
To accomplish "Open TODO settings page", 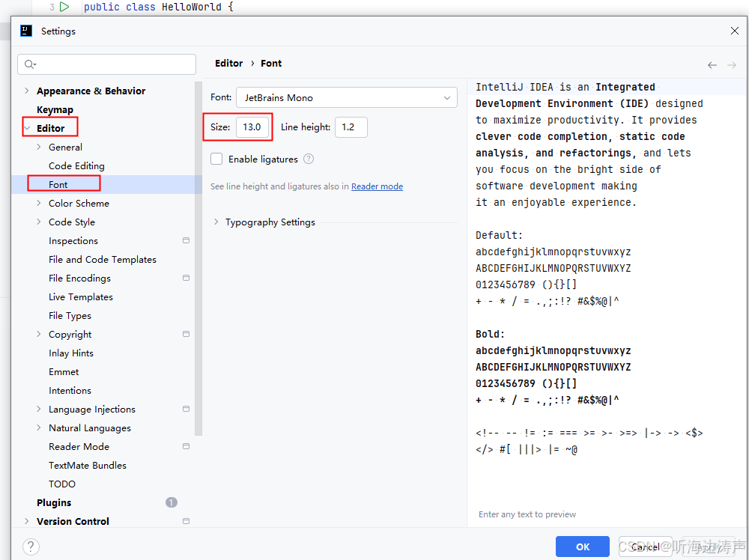I will 62,484.
